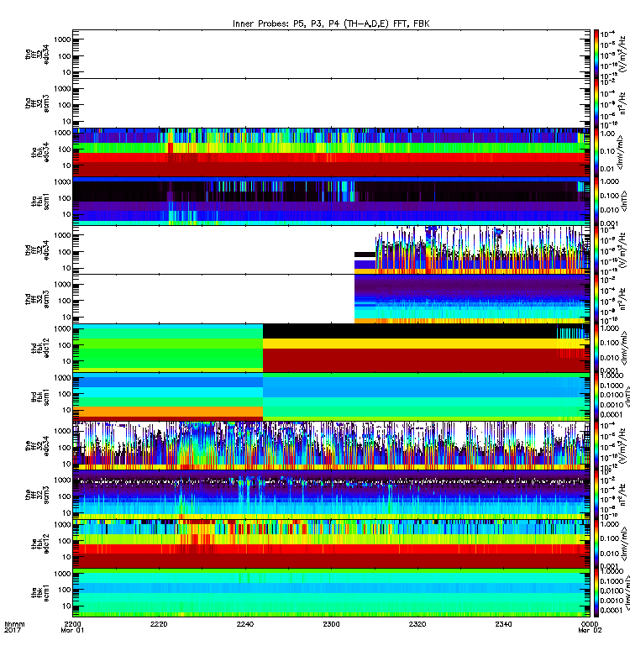Click the "<|mV/m|>" unit label beside tha fbk edc34
Screen dimensions: 630x672
622,153
